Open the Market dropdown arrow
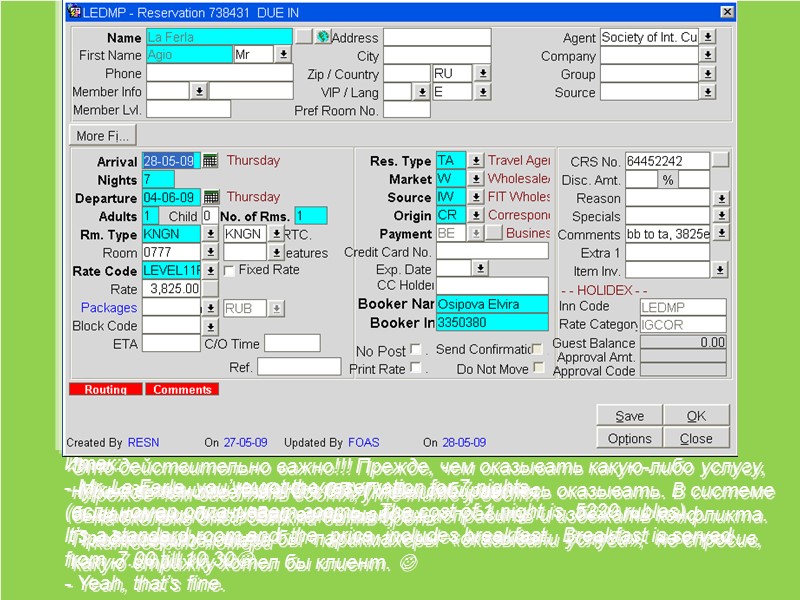This screenshot has height=600, width=800. click(x=476, y=179)
